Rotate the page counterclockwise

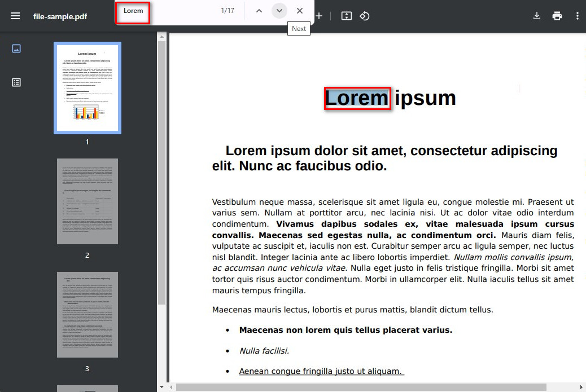point(365,15)
